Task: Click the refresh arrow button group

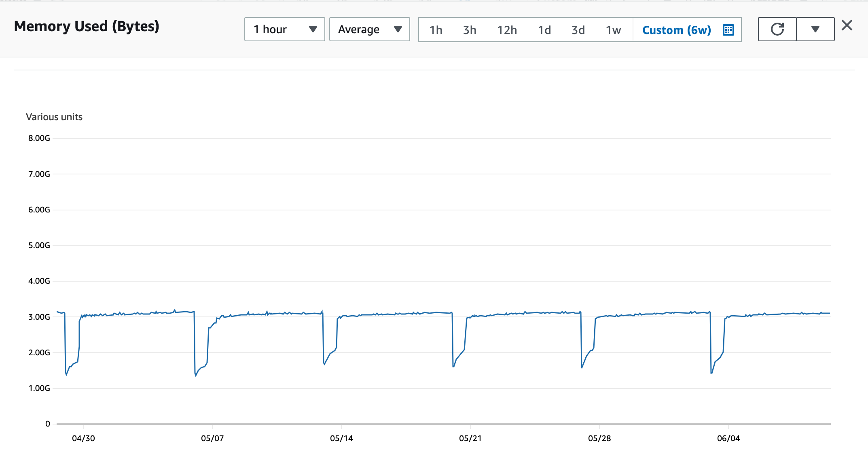Action: [x=777, y=29]
